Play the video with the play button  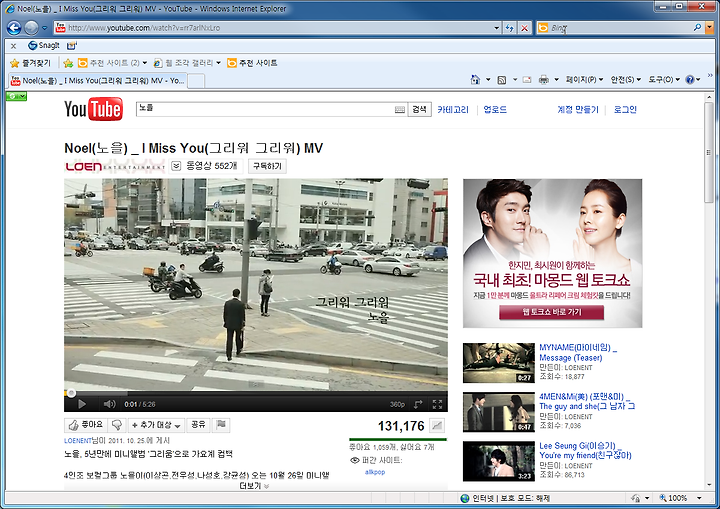(x=82, y=404)
